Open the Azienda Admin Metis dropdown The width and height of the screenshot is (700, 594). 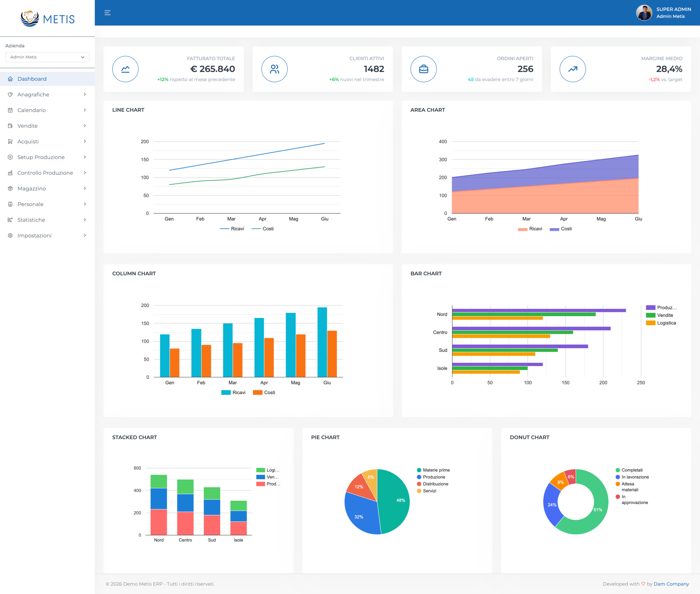(47, 57)
